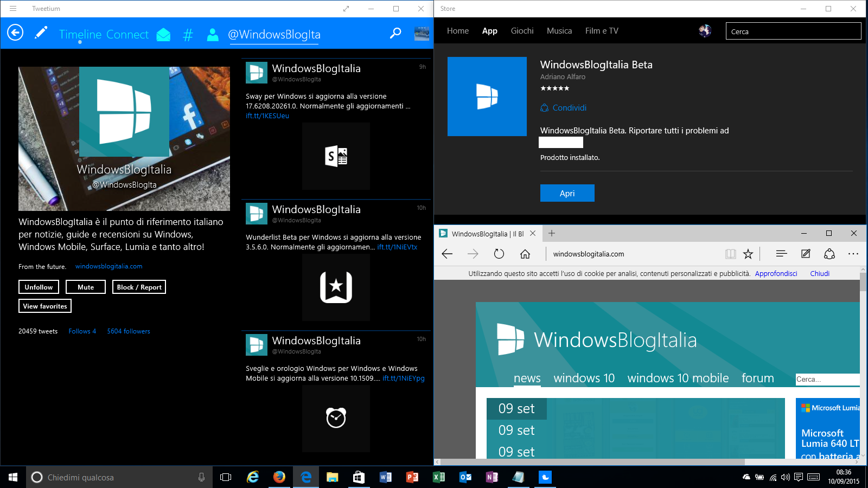Add page to favorites with star
The width and height of the screenshot is (868, 488).
tap(748, 254)
